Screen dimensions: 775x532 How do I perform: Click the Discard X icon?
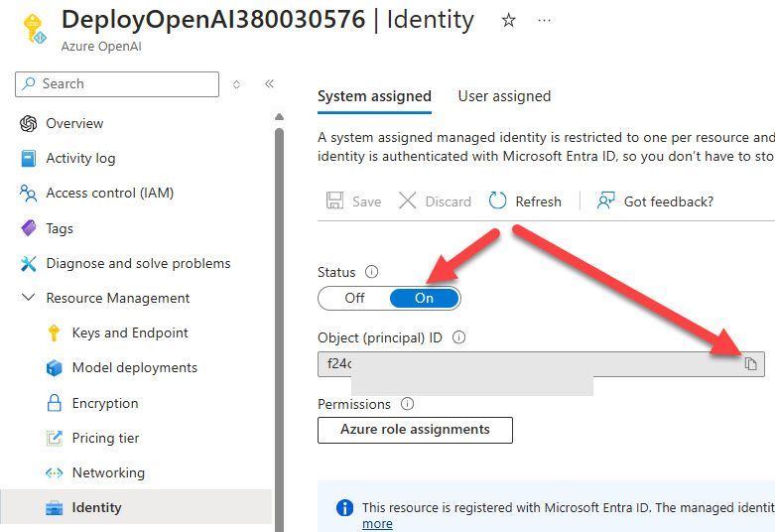[x=407, y=200]
